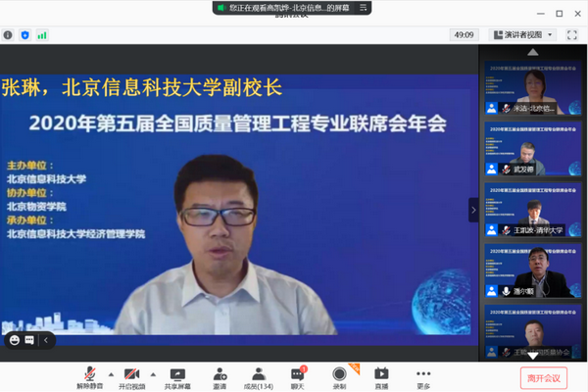The image size is (588, 392).
Task: Start recording with 录制 icon
Action: click(x=339, y=375)
